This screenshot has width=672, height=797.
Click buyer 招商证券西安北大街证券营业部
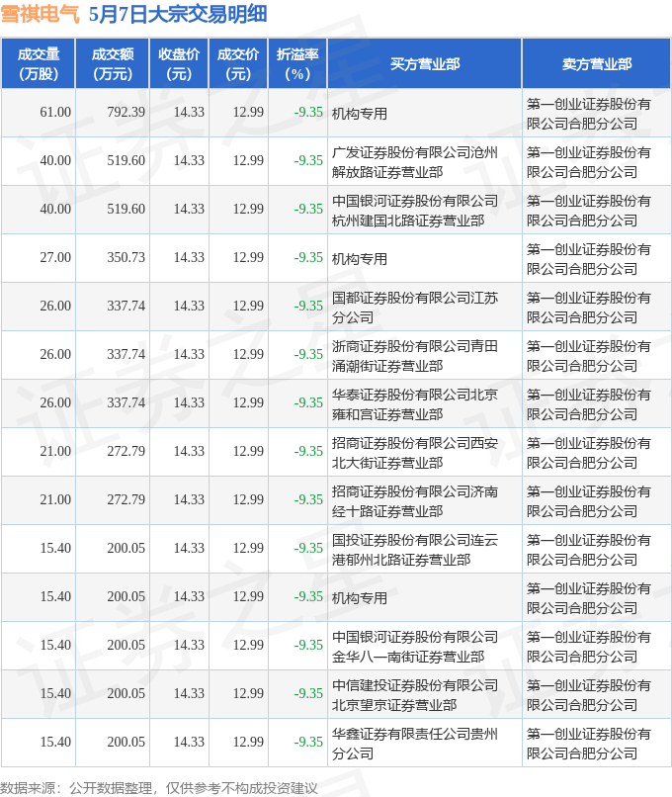pyautogui.click(x=414, y=453)
